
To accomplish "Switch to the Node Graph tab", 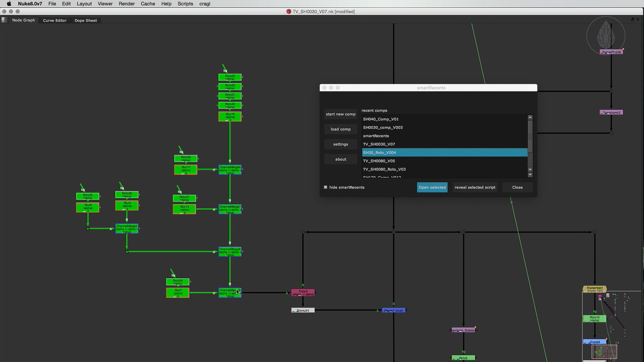I will pos(23,20).
